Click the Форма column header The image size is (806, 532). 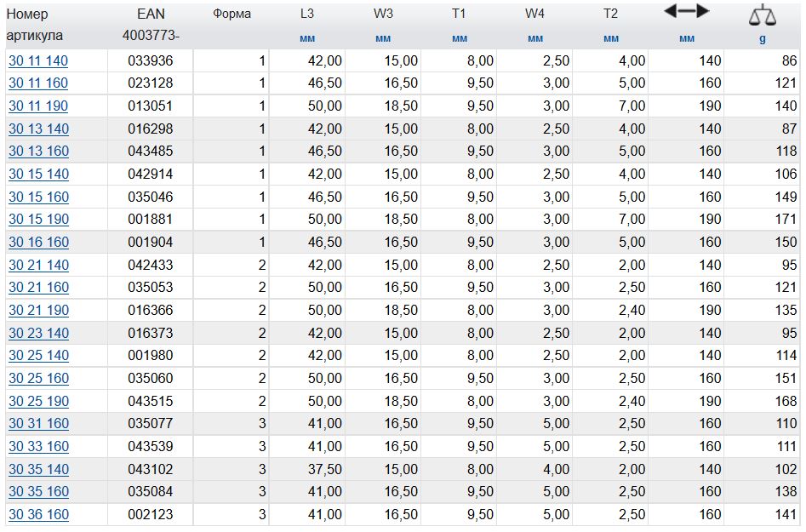pos(232,14)
